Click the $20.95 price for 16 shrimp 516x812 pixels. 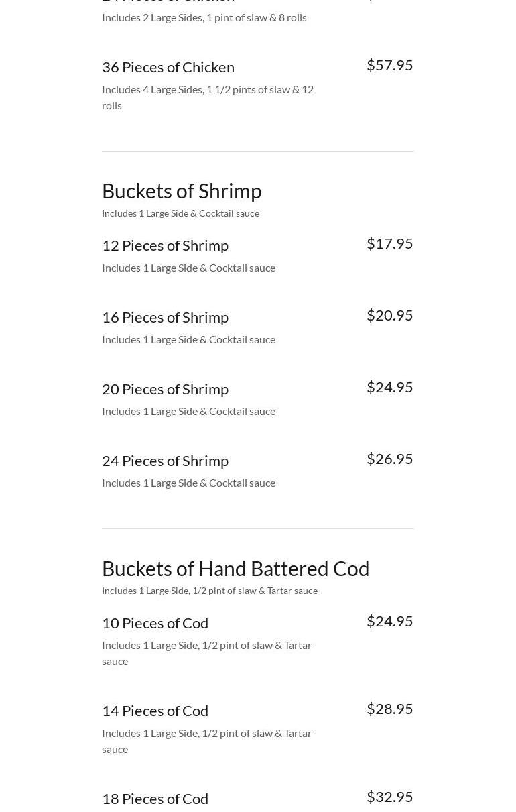pyautogui.click(x=389, y=315)
